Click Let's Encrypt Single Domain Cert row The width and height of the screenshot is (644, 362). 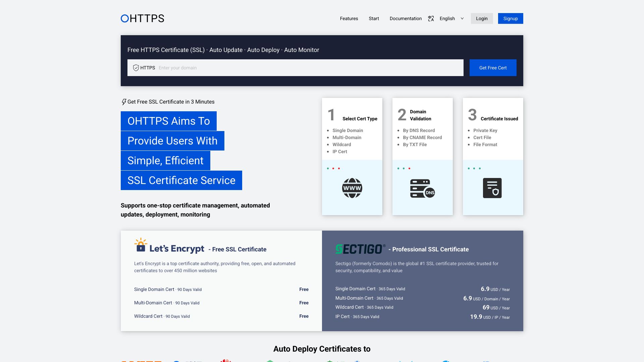coord(221,289)
